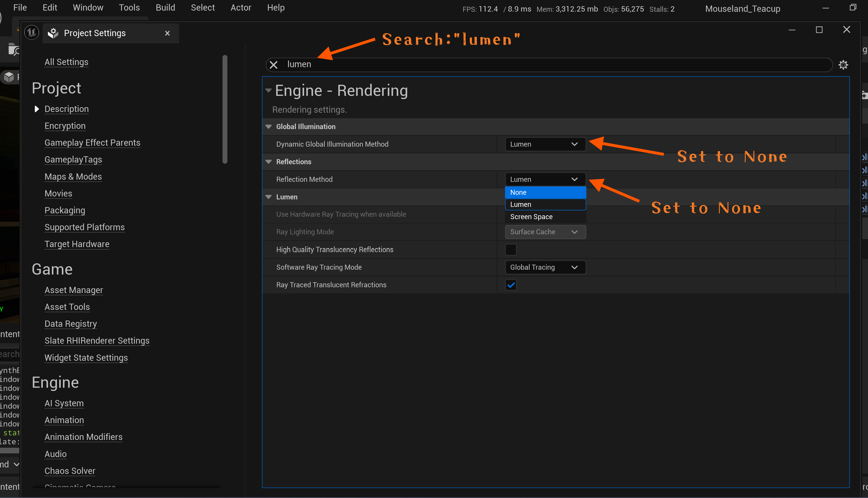This screenshot has width=868, height=498.
Task: Open the Build menu
Action: click(x=165, y=7)
